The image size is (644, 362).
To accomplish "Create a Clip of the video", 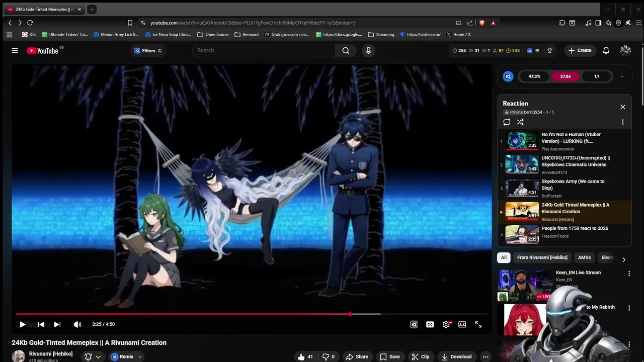I will coord(420,356).
